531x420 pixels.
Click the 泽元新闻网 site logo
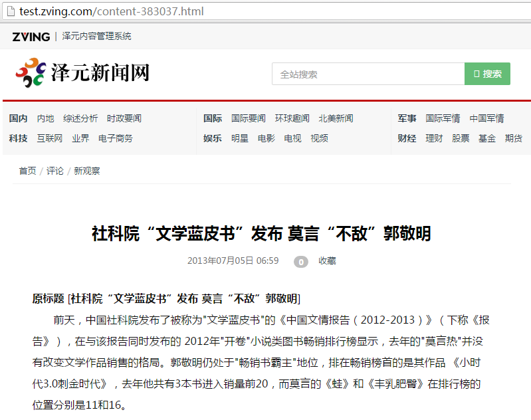[x=82, y=73]
